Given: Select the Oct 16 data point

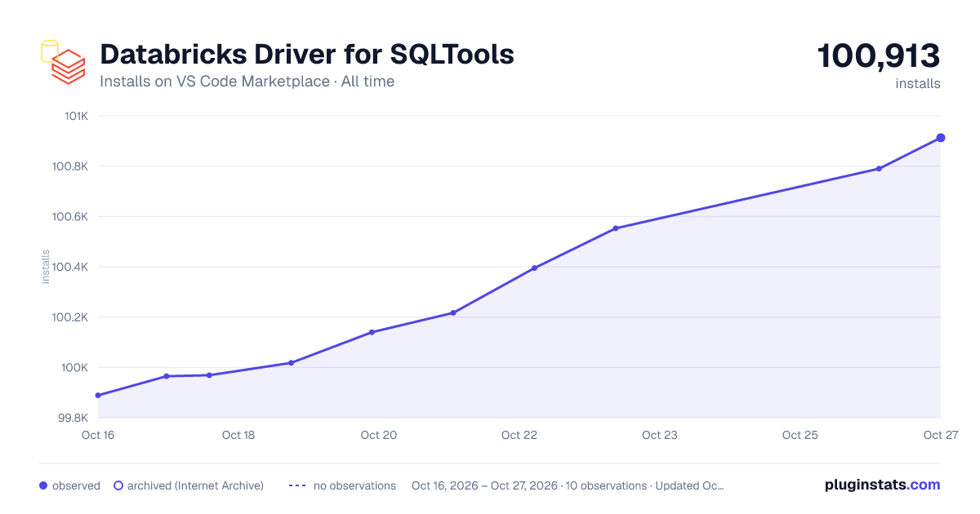Looking at the screenshot, I should [x=98, y=396].
